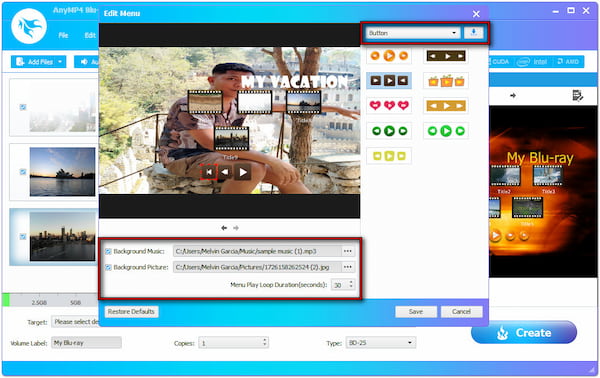Screen dimensions: 600x378
Task: Uncheck the Sydney Opera House video checkbox
Action: tap(23, 172)
